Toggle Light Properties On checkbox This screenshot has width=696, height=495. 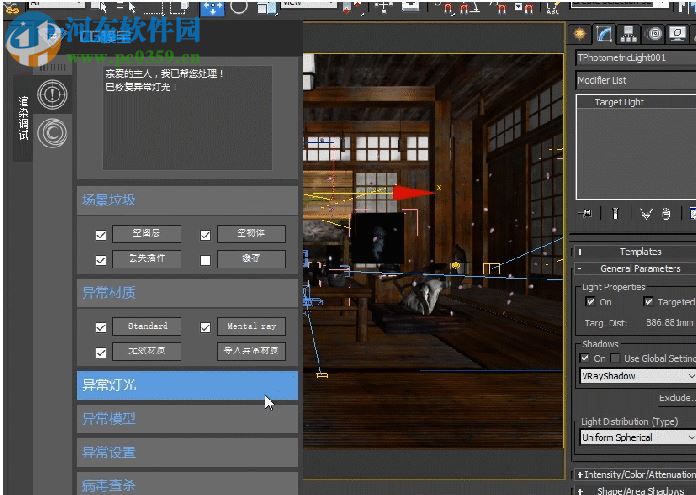point(590,301)
